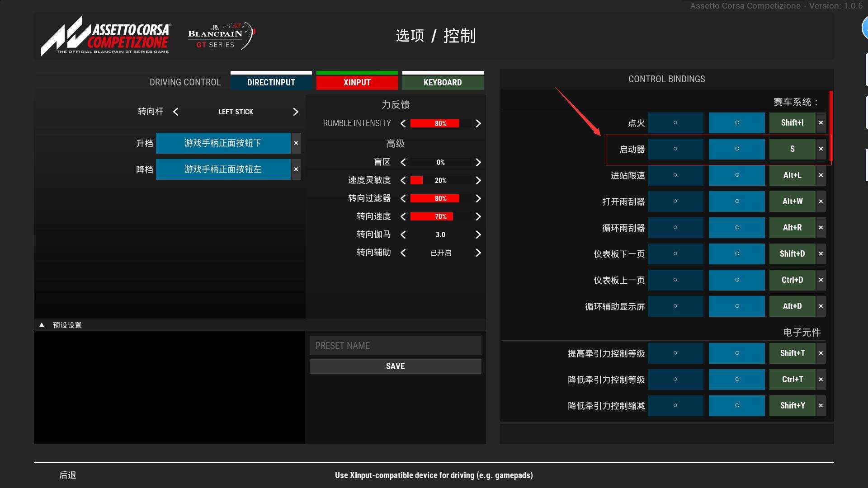Screen dimensions: 868x488
Task: Set 启动器 XInput binding slot
Action: click(x=737, y=149)
